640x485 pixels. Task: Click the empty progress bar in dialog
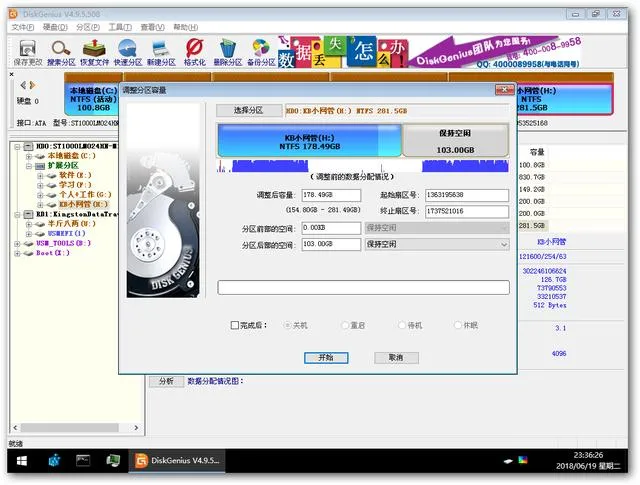pyautogui.click(x=363, y=287)
